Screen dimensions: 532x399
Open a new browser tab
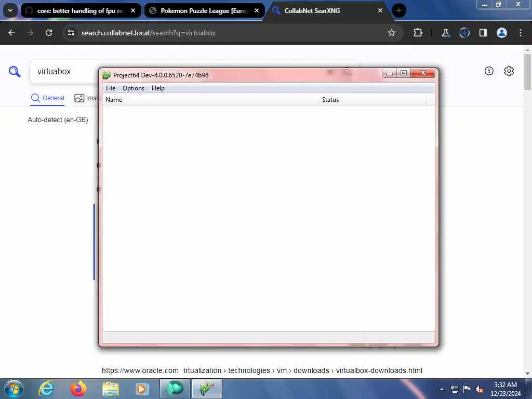[398, 11]
